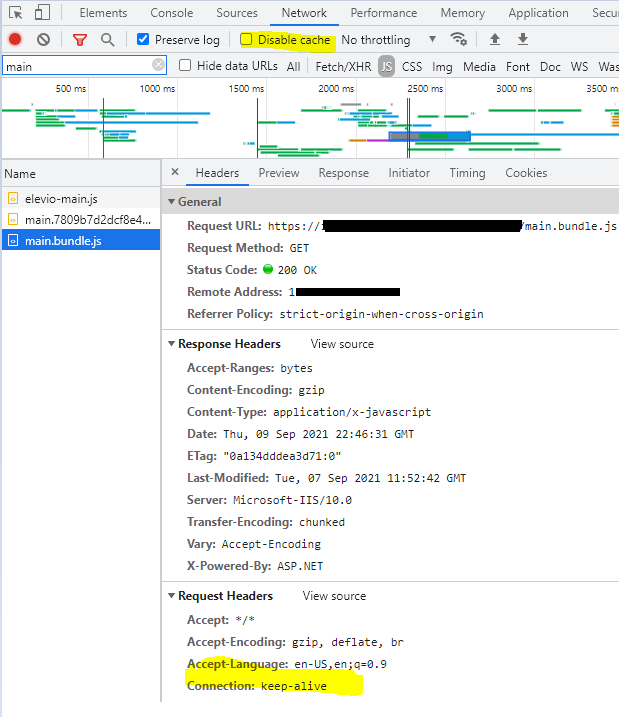The width and height of the screenshot is (619, 717).
Task: Collapse the Response Headers section
Action: point(171,343)
